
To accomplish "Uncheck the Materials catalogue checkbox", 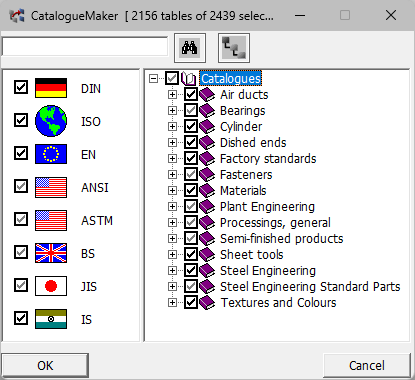I will [x=191, y=191].
